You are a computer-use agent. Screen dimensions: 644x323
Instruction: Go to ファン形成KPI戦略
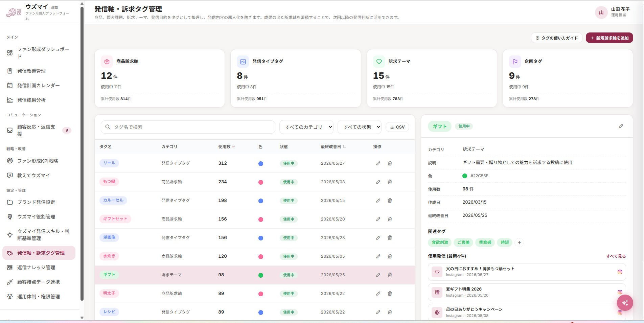[39, 161]
